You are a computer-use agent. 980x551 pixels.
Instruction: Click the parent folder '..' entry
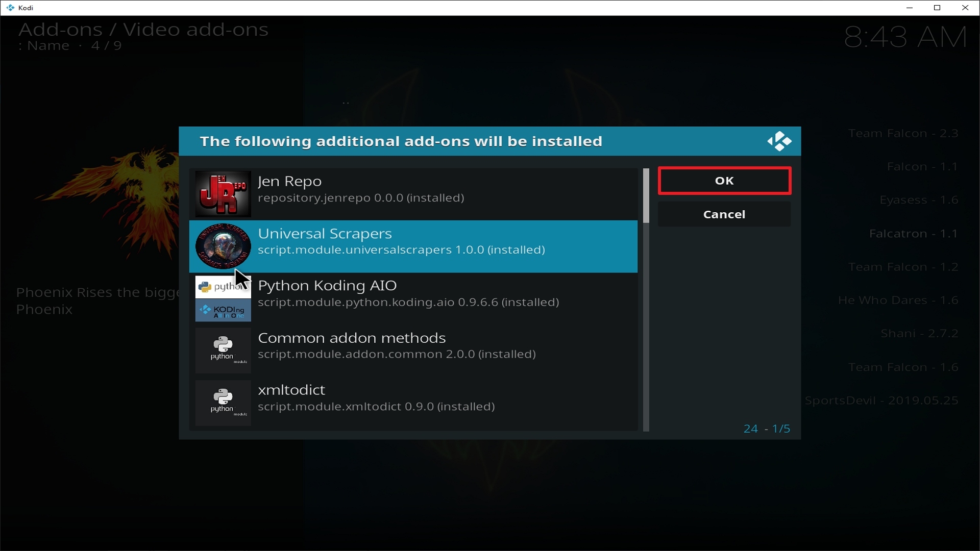point(346,103)
